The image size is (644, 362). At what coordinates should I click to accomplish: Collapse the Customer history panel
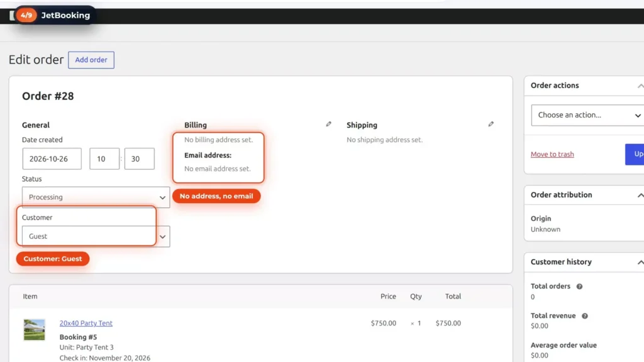[x=640, y=262]
